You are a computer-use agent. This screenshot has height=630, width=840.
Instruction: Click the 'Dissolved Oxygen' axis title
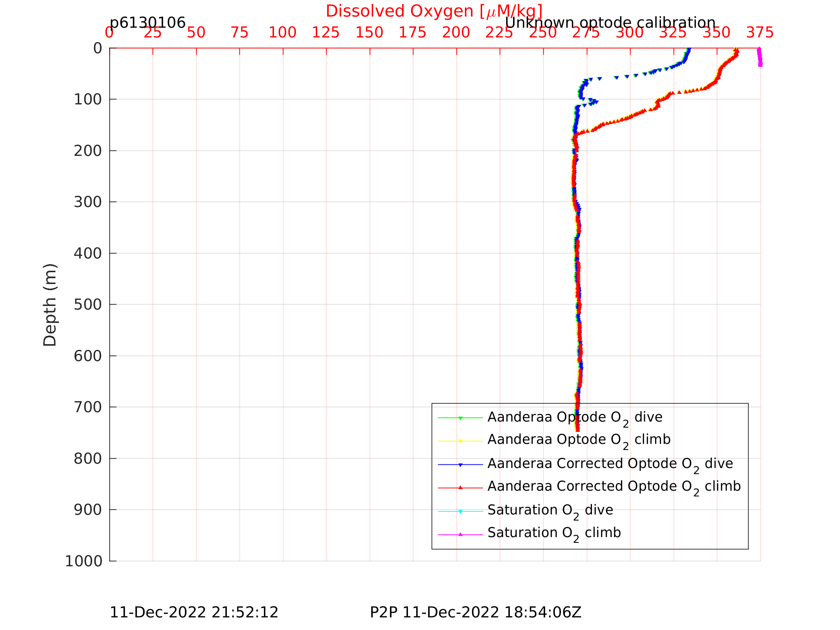click(434, 12)
